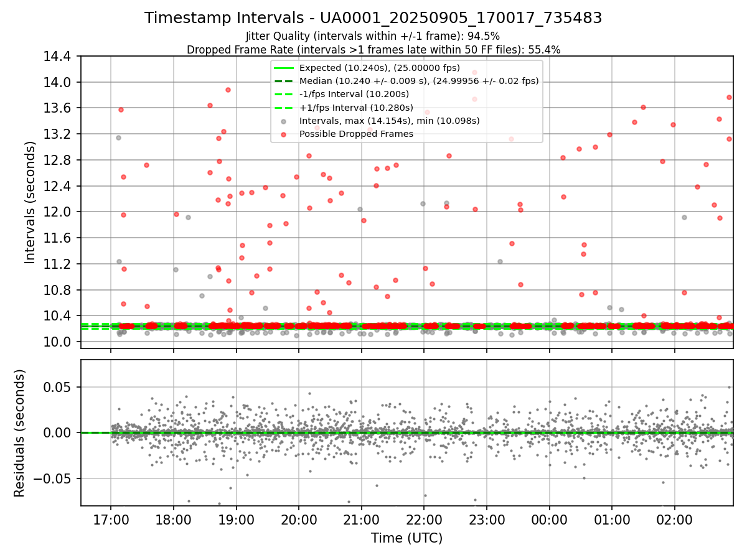Click the 11.2 y-axis tick label

pos(58,264)
